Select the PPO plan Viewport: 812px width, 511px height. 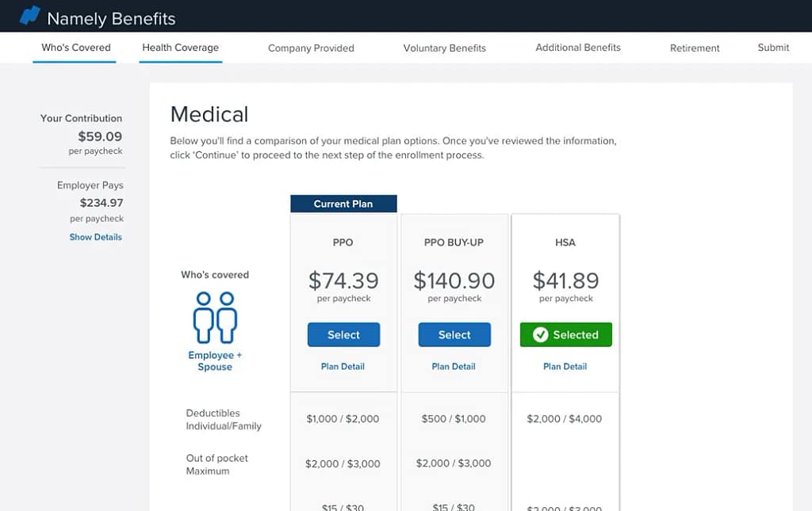343,335
